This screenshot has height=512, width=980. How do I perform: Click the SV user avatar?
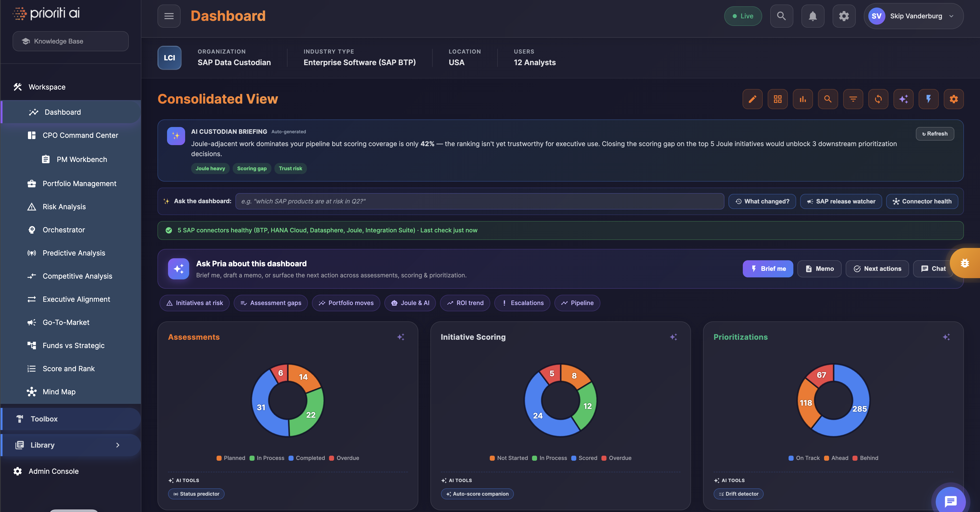[x=877, y=16]
